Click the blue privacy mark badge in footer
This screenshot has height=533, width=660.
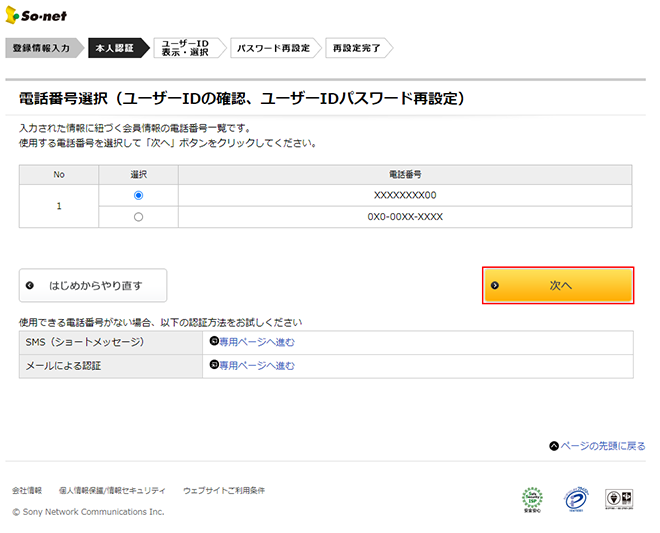click(x=577, y=498)
